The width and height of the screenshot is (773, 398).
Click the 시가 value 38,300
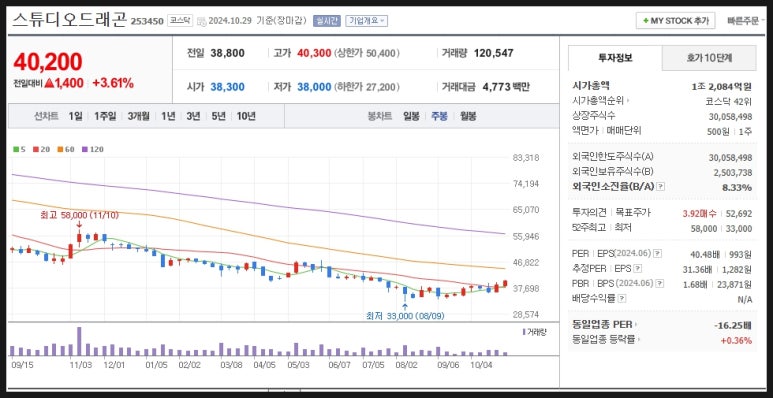point(227,87)
